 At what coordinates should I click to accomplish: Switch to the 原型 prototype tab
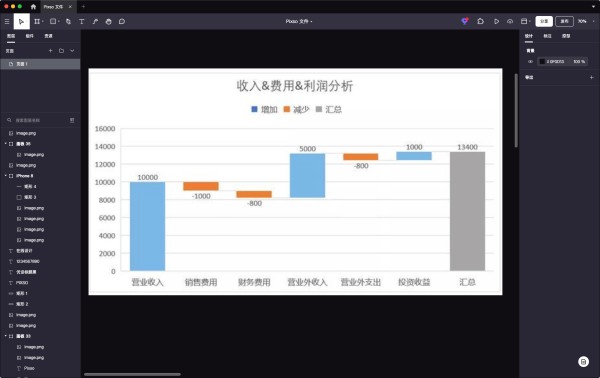tap(566, 36)
